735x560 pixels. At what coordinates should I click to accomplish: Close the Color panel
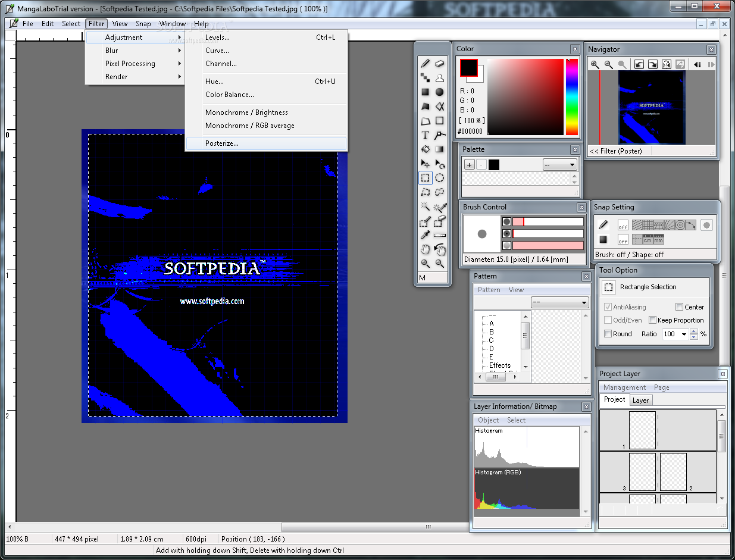click(x=575, y=49)
